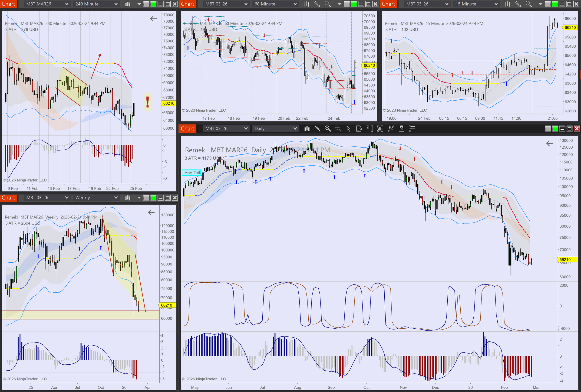Viewport: 581px width, 392px height.
Task: Click zoom in magnifier on Daily chart
Action: [327, 129]
